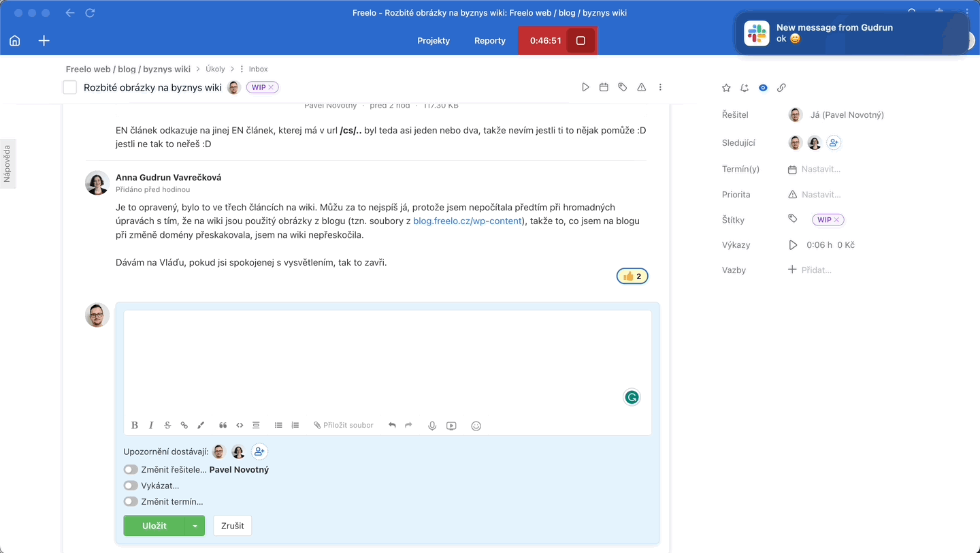This screenshot has height=553, width=980.
Task: Click the bell reminder icon in the sidebar
Action: coord(745,88)
